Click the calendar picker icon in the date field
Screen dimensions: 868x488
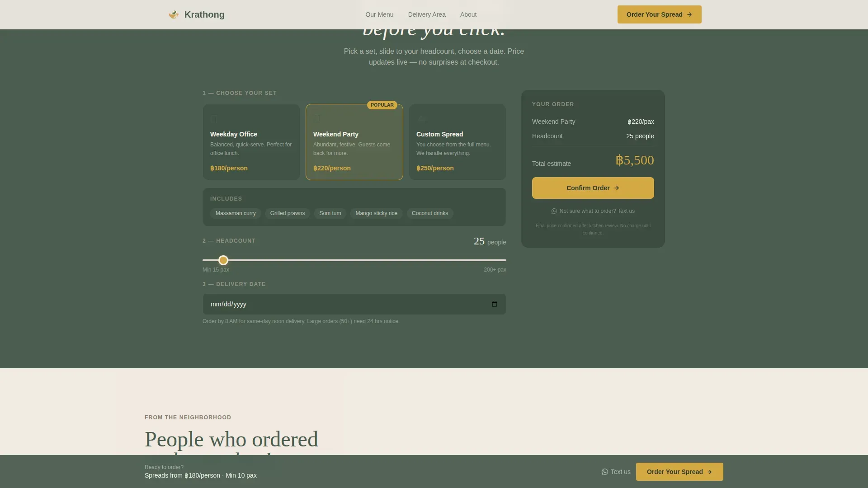point(495,304)
